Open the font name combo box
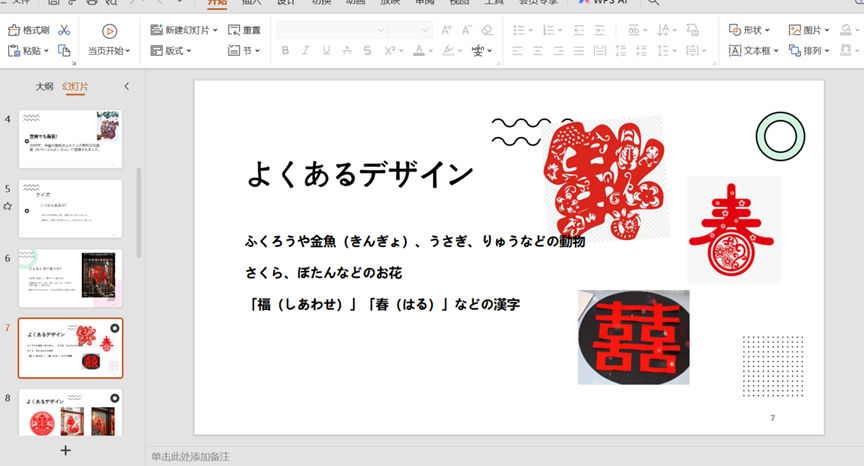The image size is (864, 466). click(x=332, y=30)
